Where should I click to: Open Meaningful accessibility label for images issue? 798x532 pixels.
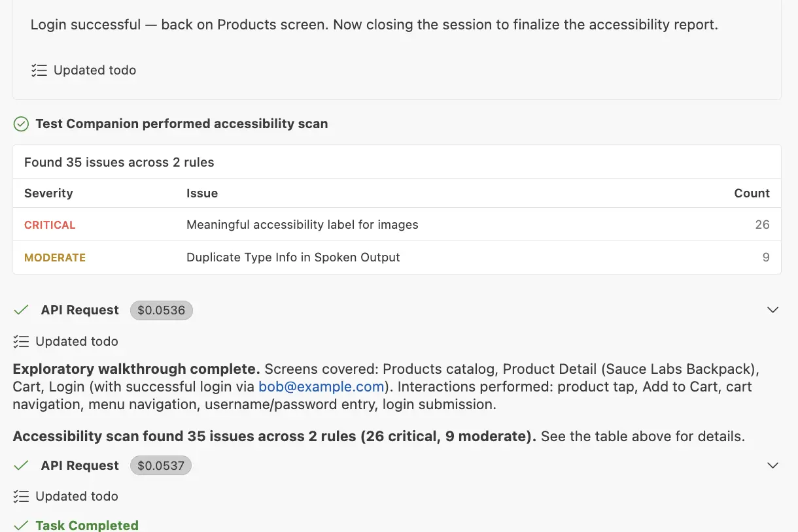302,225
